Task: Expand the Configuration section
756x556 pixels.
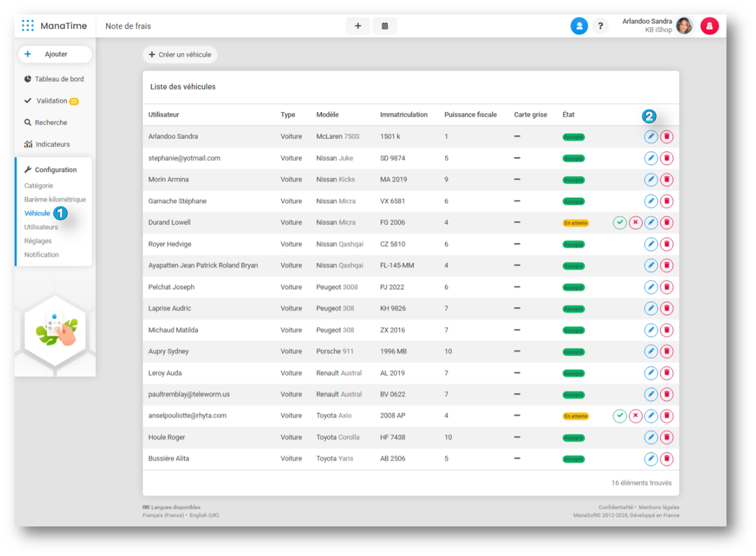Action: [55, 170]
